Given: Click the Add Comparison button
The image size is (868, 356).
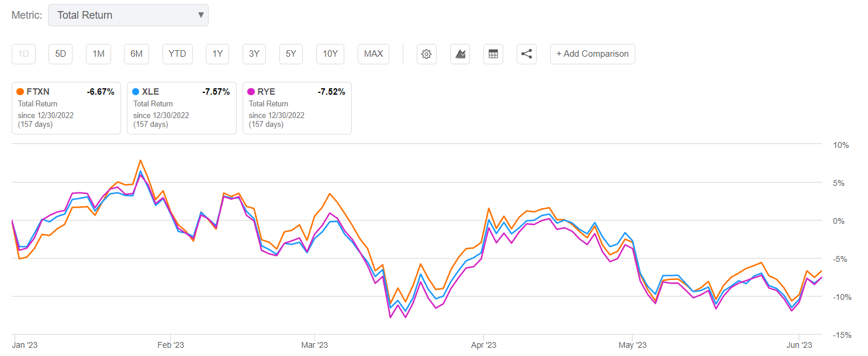Looking at the screenshot, I should (x=592, y=54).
